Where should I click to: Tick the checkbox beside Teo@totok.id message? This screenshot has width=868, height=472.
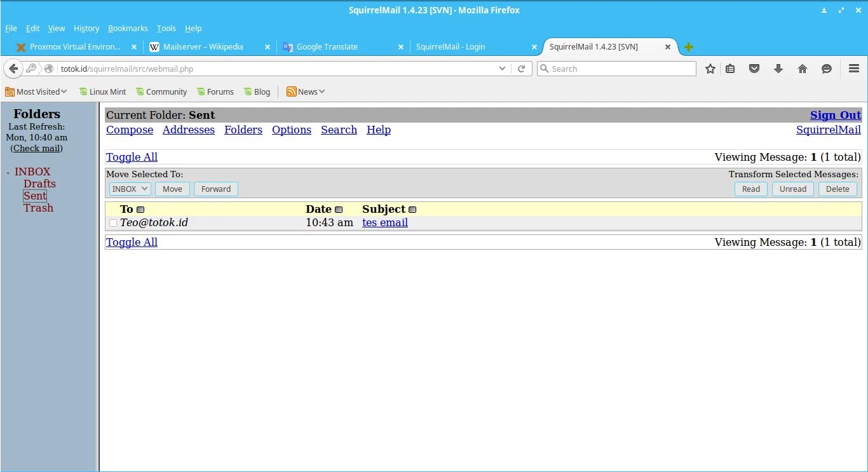tap(113, 223)
